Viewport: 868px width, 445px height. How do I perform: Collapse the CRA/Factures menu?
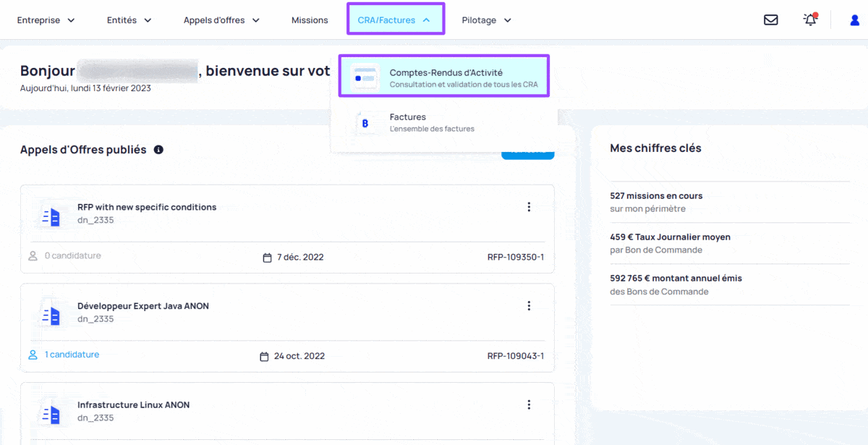tap(396, 20)
